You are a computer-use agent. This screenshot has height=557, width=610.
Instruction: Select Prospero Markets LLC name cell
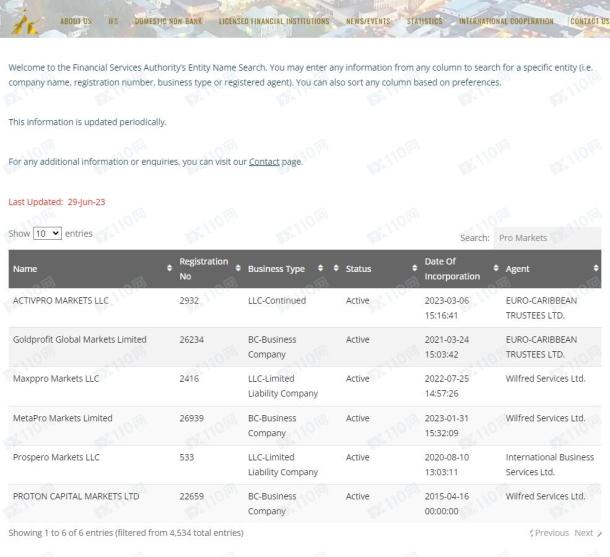point(56,457)
